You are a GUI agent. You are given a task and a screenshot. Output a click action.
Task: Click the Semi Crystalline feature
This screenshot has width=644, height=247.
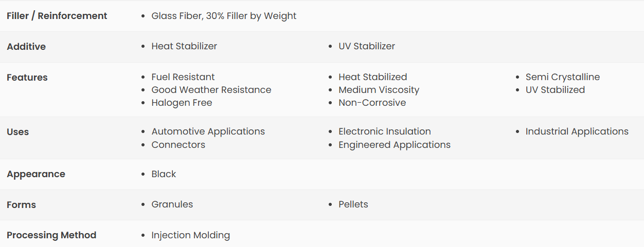pos(563,77)
